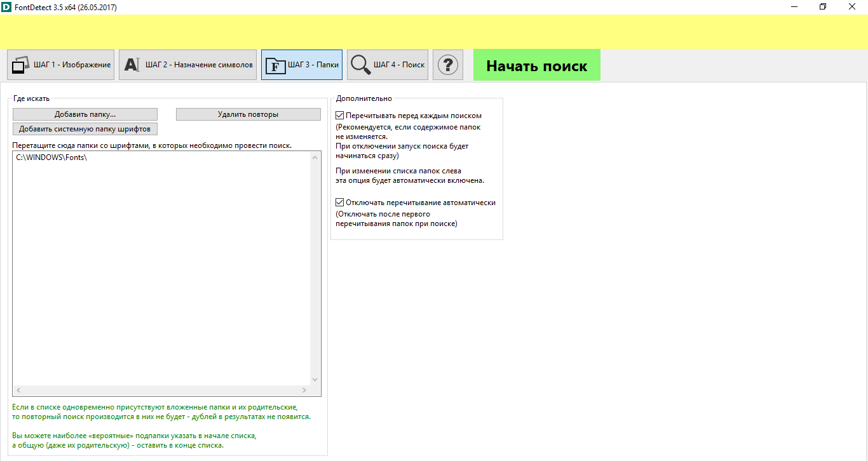Click the horizontal scrollbar's right arrow
Image resolution: width=868 pixels, height=461 pixels.
pos(305,391)
